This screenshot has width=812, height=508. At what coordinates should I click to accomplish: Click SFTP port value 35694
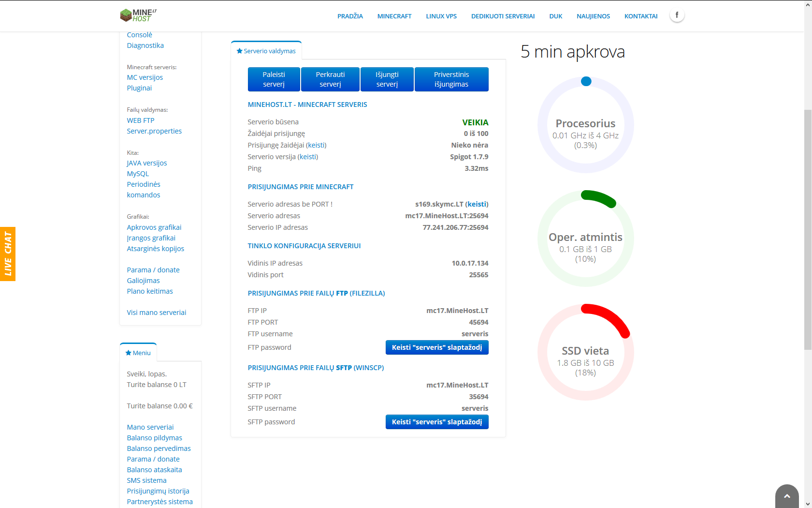(478, 397)
